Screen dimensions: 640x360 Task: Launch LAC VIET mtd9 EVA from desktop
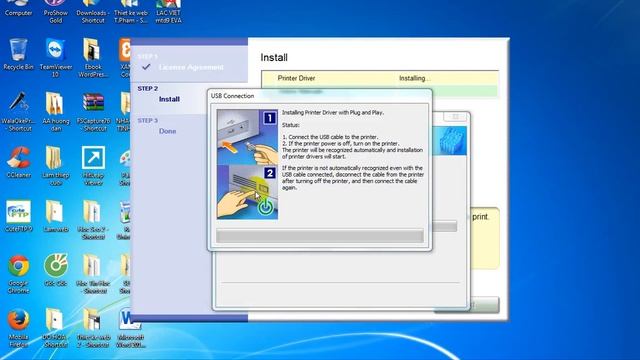tap(169, 12)
